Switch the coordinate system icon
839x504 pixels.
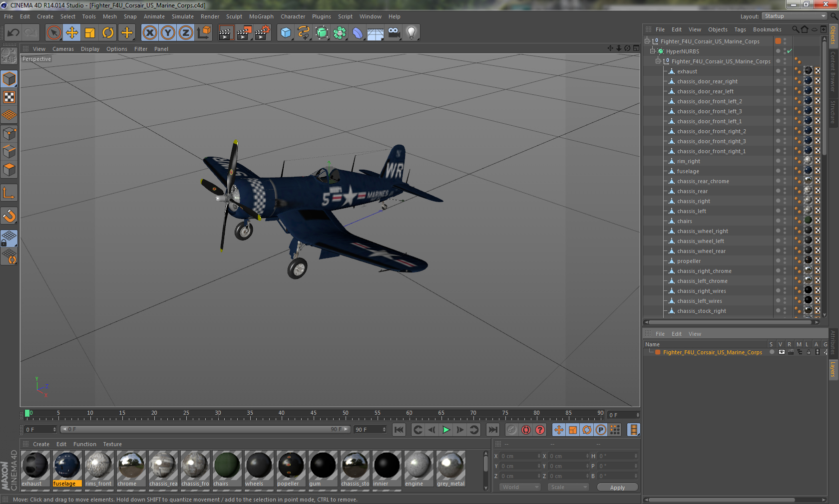pyautogui.click(x=204, y=33)
